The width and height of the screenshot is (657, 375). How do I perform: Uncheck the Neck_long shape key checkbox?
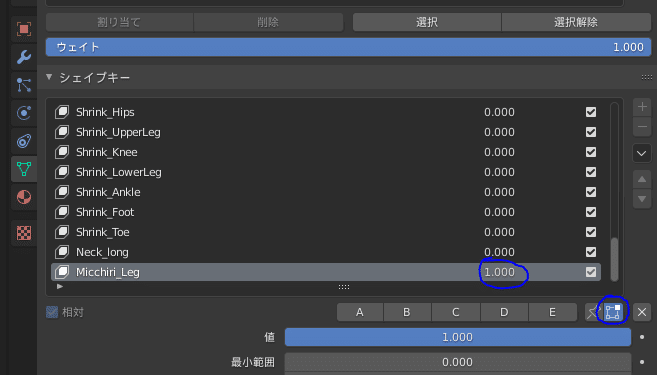click(x=591, y=252)
